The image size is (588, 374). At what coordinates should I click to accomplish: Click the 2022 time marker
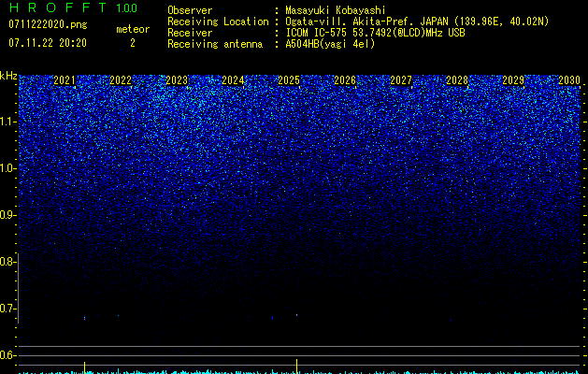point(121,80)
